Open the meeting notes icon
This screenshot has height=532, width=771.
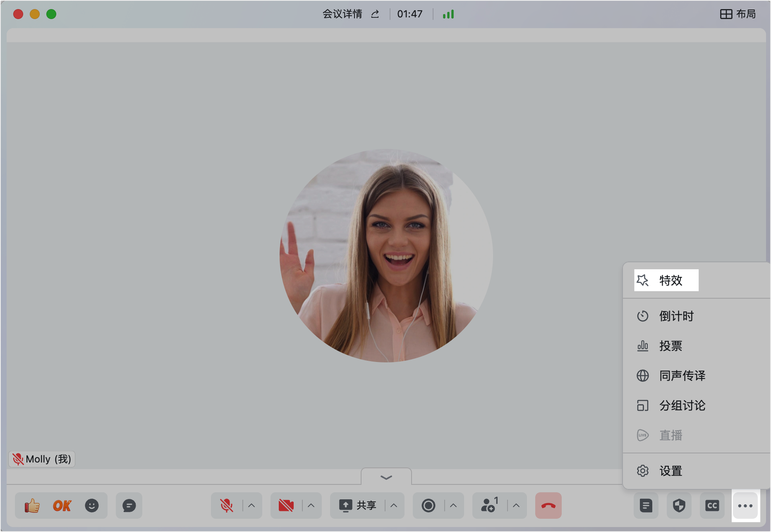pyautogui.click(x=646, y=506)
